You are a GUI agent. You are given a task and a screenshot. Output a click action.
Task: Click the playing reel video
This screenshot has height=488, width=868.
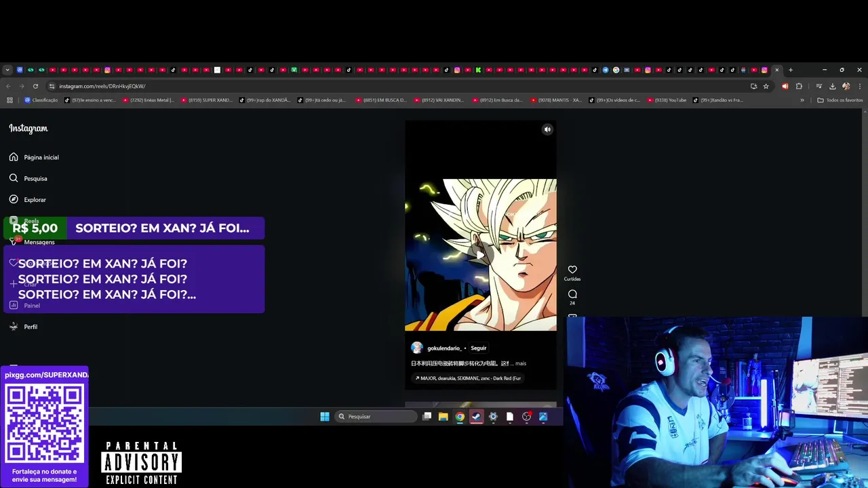[481, 255]
